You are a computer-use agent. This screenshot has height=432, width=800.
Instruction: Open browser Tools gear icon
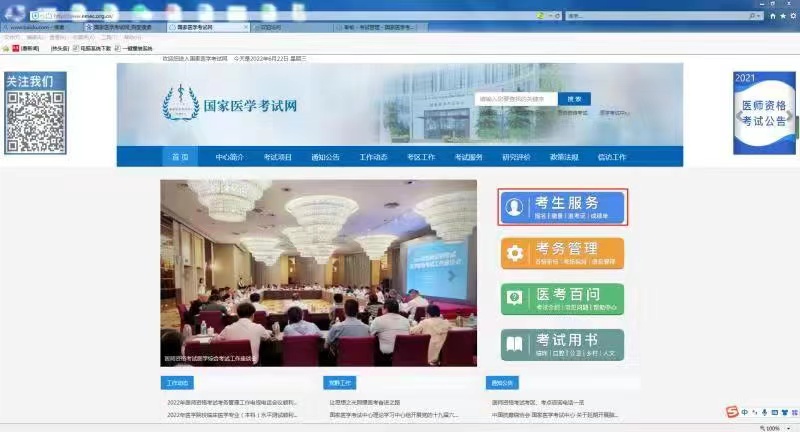(x=793, y=16)
